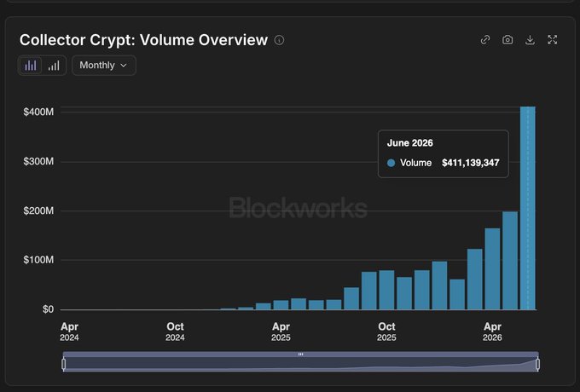
Task: Click the $0 axis label
Action: (48, 309)
